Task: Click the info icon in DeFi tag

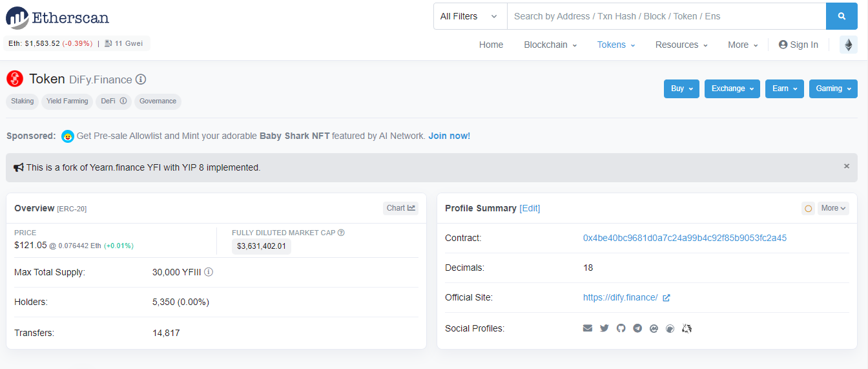Action: coord(123,101)
